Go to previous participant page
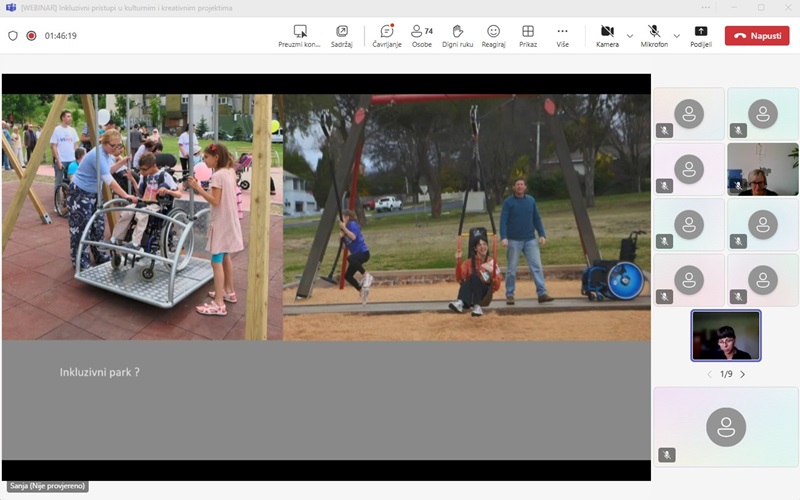This screenshot has width=800, height=500. pos(709,374)
